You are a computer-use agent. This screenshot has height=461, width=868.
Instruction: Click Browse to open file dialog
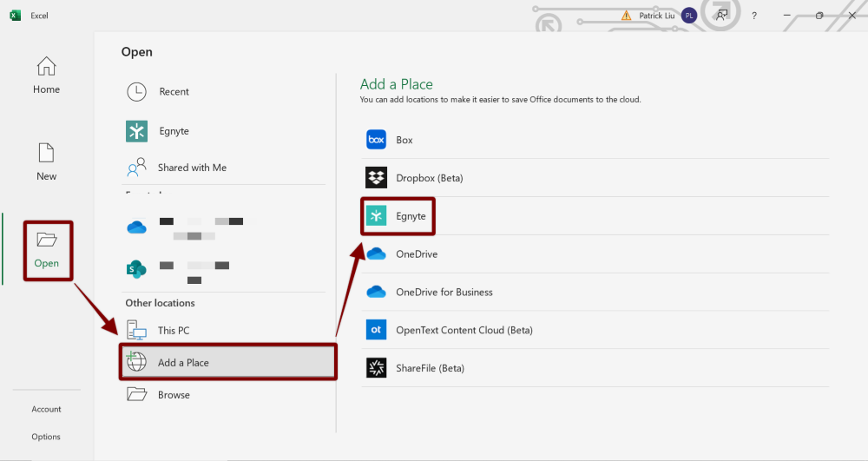click(224, 395)
